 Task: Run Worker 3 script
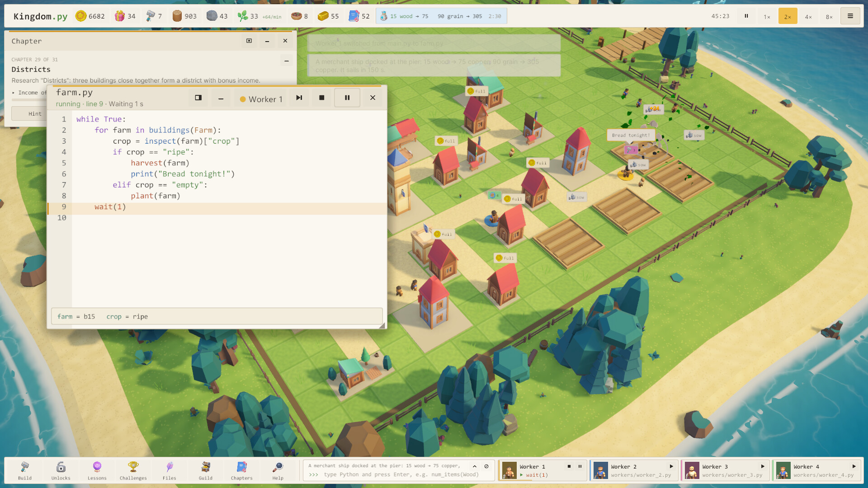[x=763, y=466]
